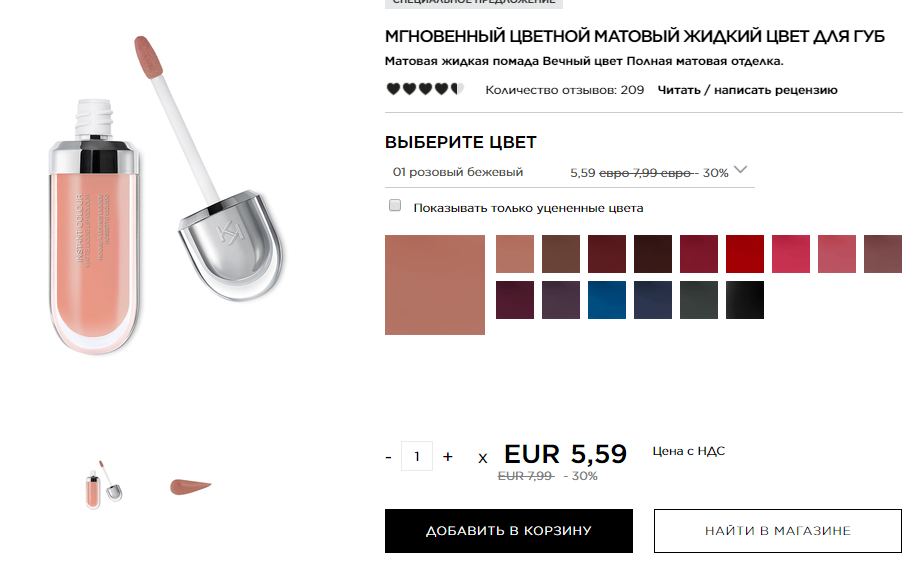Decrease quantity with minus sign
Screen dimensions: 905x567
(388, 457)
